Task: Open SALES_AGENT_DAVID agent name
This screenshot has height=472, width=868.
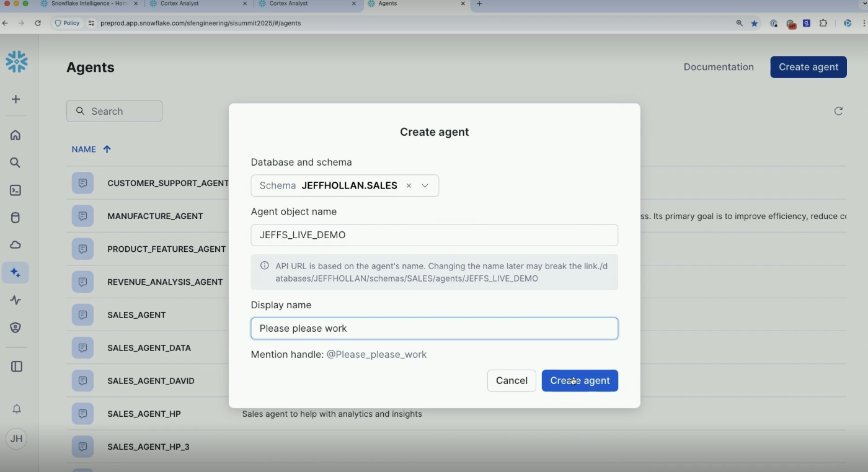Action: [151, 381]
